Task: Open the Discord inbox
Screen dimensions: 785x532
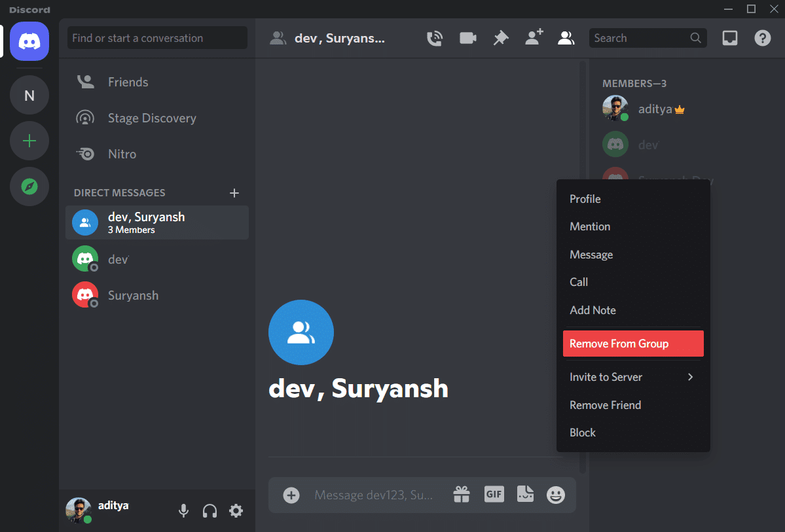Action: click(x=729, y=37)
